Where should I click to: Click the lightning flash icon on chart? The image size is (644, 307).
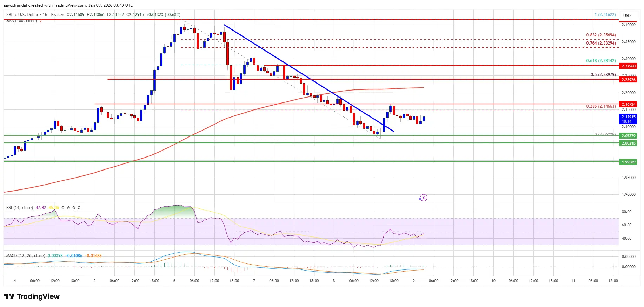(x=423, y=198)
